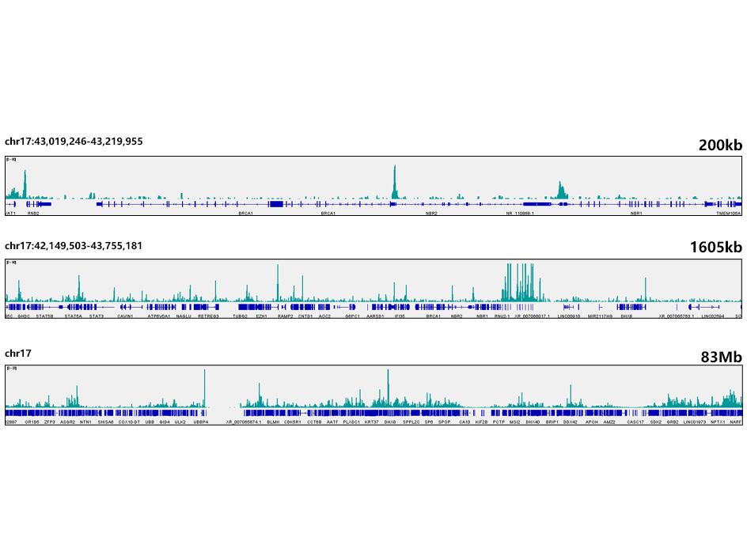Select the NPTX1 gene label

click(718, 422)
